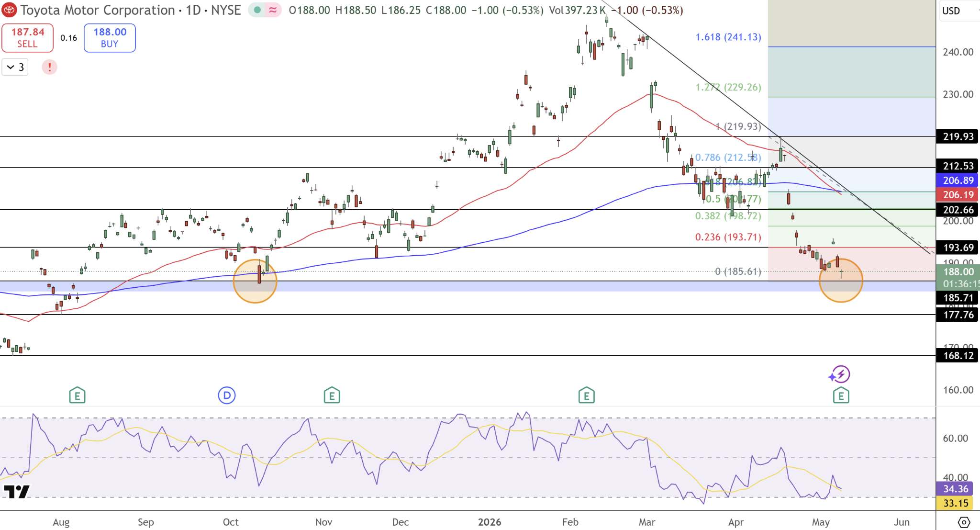The width and height of the screenshot is (980, 530).
Task: Click the Vol 397.23K readout
Action: (x=577, y=10)
